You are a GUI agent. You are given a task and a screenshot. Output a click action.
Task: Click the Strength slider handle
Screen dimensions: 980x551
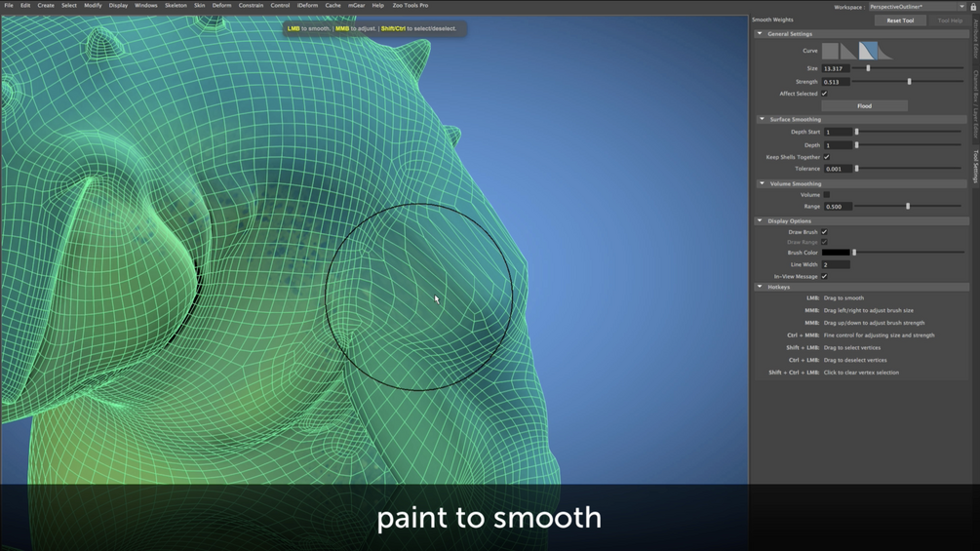tap(910, 81)
